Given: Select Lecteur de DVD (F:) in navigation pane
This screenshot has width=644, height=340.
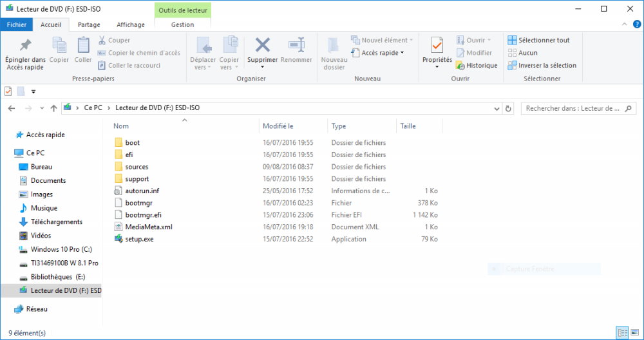Looking at the screenshot, I should (x=51, y=290).
